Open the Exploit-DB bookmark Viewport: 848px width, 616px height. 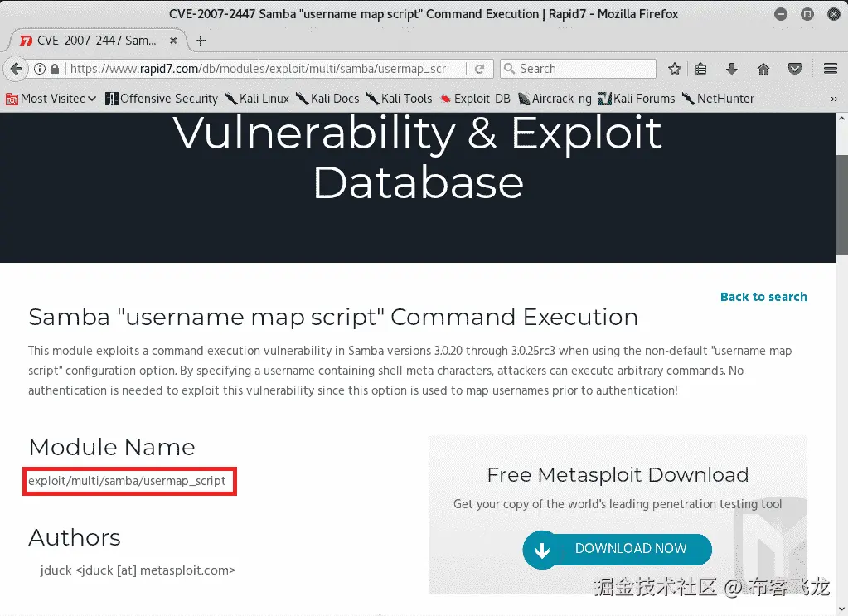[475, 99]
